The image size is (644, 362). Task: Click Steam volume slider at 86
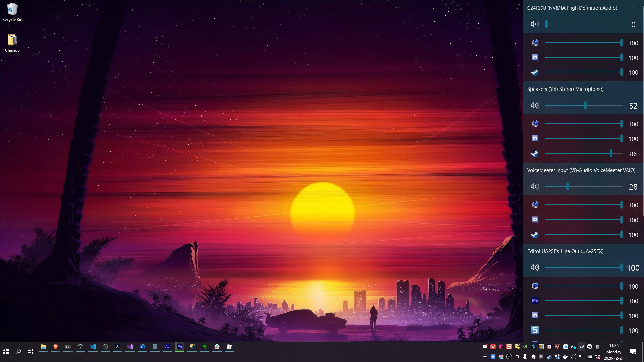(584, 153)
